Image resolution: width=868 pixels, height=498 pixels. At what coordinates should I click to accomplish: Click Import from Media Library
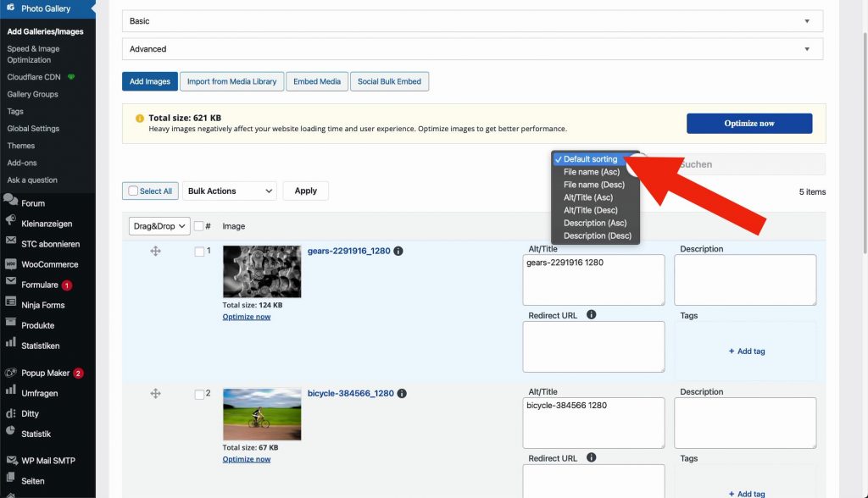231,81
